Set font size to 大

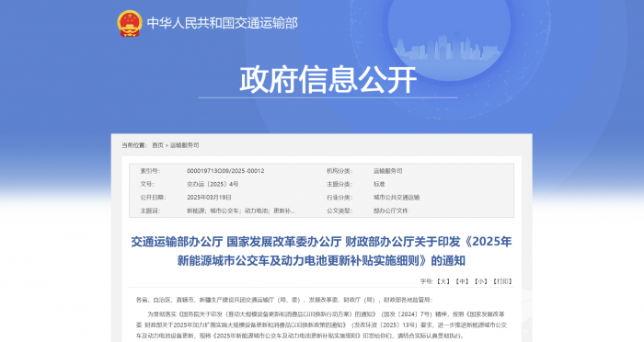[x=443, y=281]
